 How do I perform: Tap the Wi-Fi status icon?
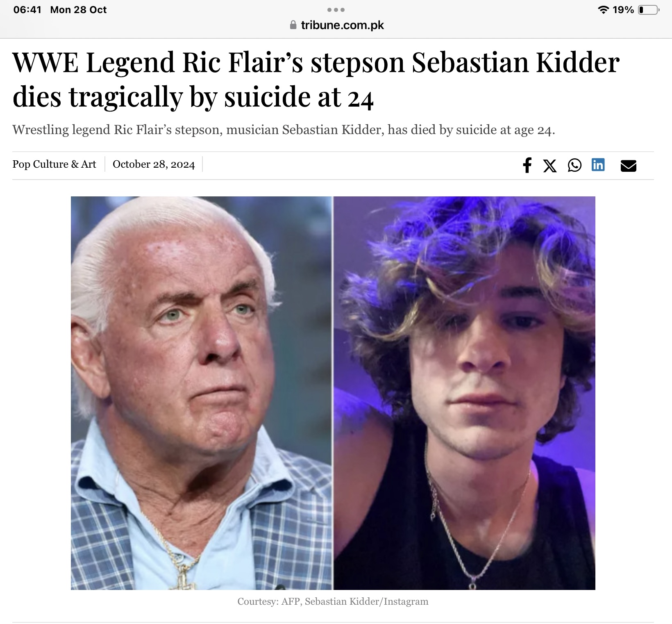pyautogui.click(x=603, y=10)
